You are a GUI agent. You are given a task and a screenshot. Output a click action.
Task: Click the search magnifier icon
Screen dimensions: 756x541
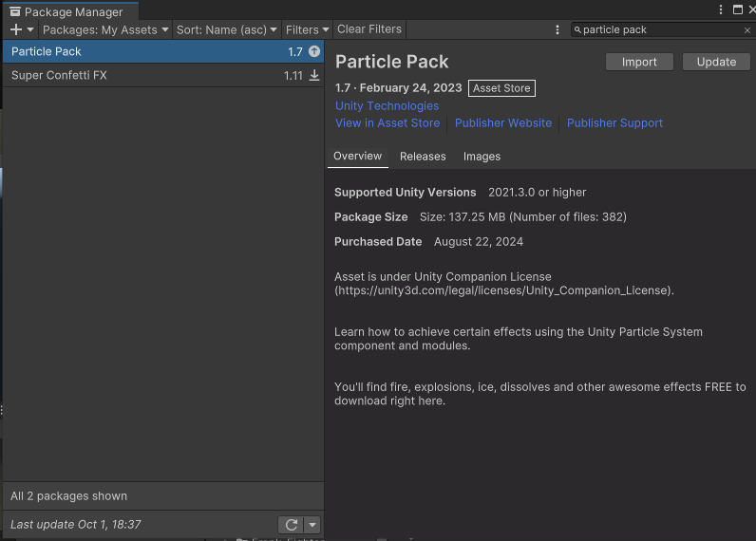click(577, 29)
